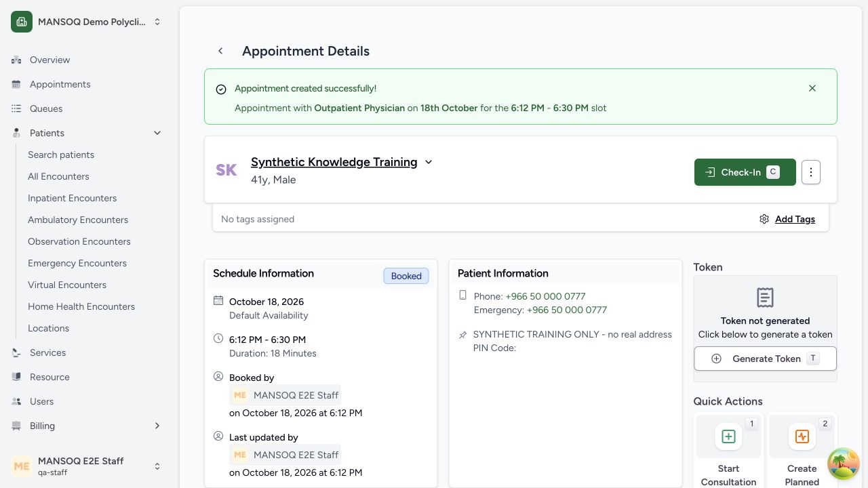Click the Services icon in sidebar
This screenshot has width=868, height=488.
click(16, 352)
